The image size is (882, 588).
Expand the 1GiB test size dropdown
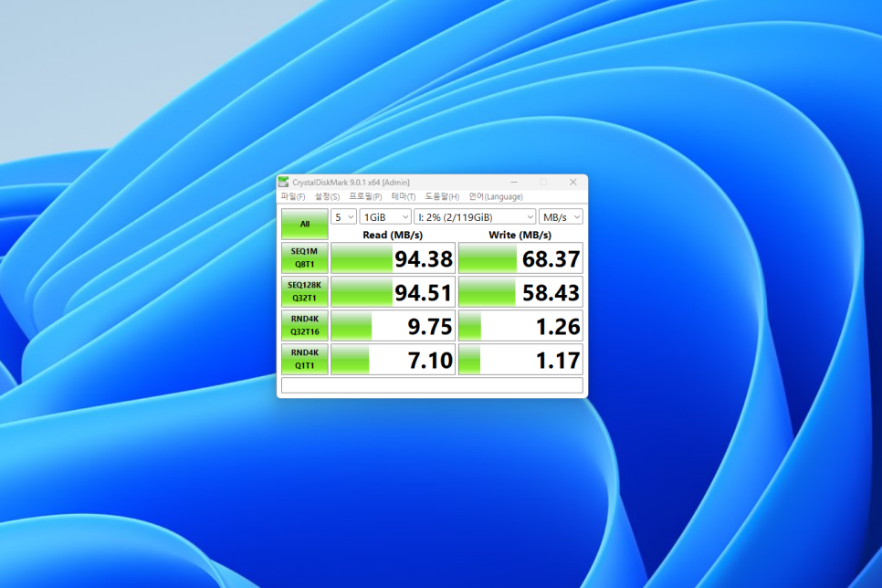pyautogui.click(x=384, y=217)
